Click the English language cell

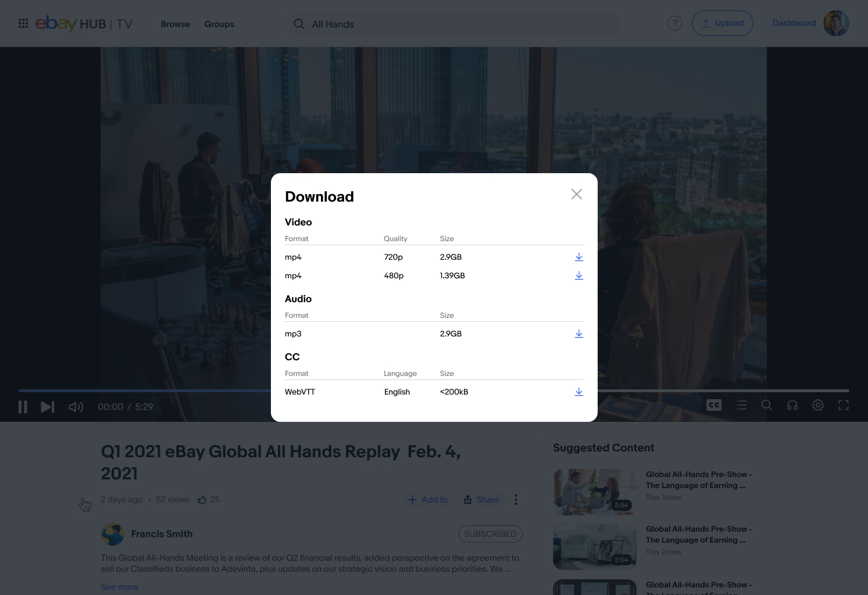click(397, 392)
